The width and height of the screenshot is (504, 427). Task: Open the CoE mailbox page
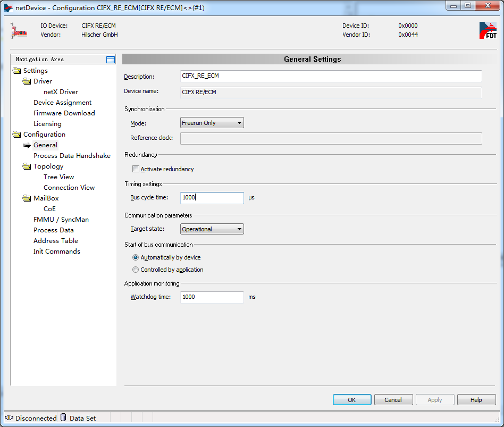[x=49, y=208]
